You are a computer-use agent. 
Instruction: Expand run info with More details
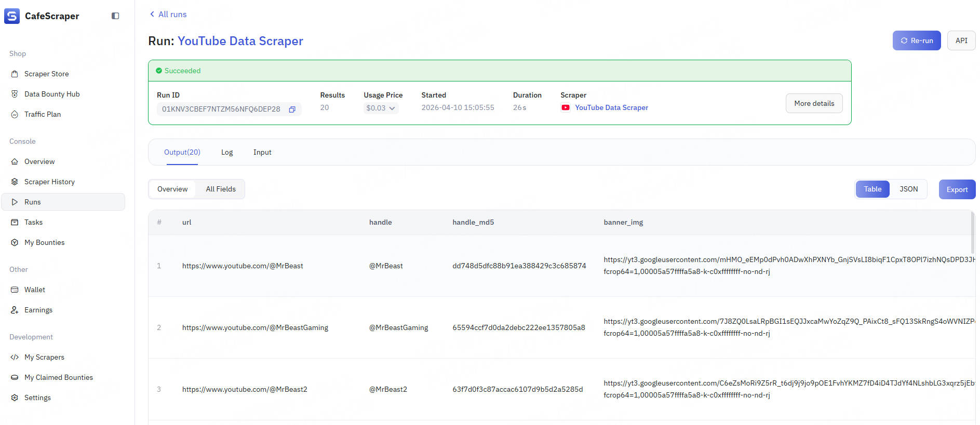[x=814, y=103]
